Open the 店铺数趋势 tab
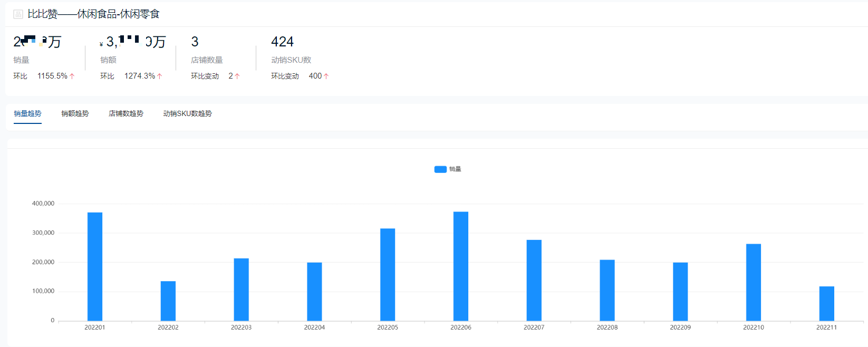The image size is (868, 347). tap(126, 113)
